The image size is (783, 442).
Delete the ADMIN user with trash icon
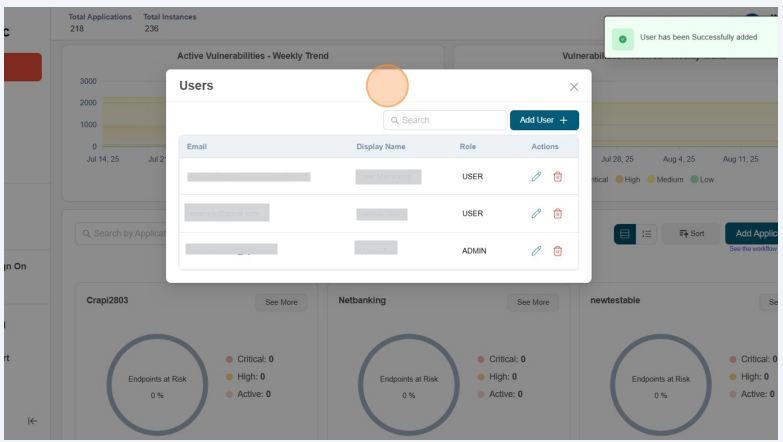pos(558,251)
